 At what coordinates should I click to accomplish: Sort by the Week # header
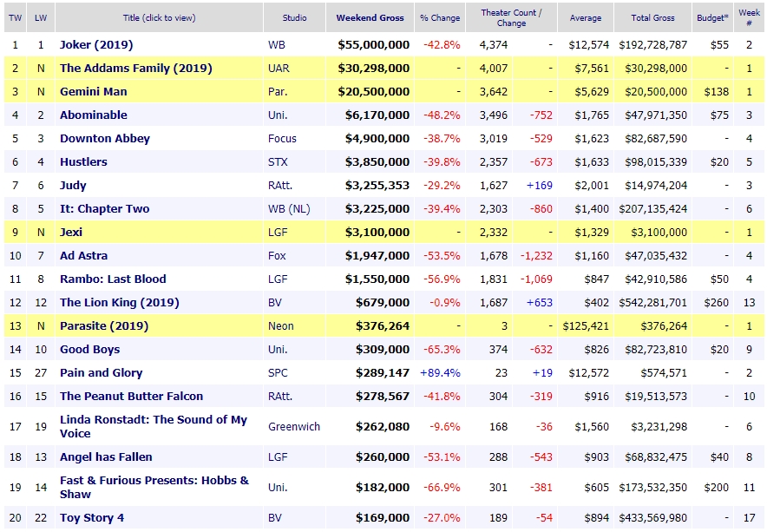(749, 18)
